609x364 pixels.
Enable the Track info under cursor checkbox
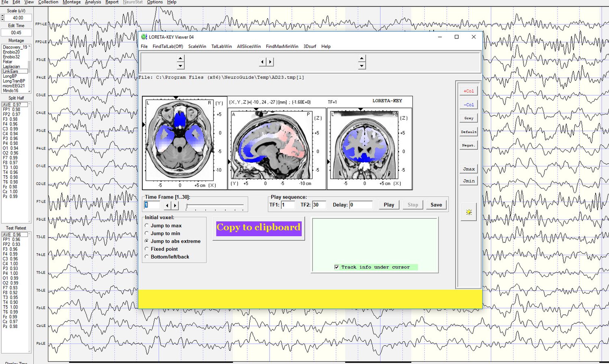click(x=337, y=267)
